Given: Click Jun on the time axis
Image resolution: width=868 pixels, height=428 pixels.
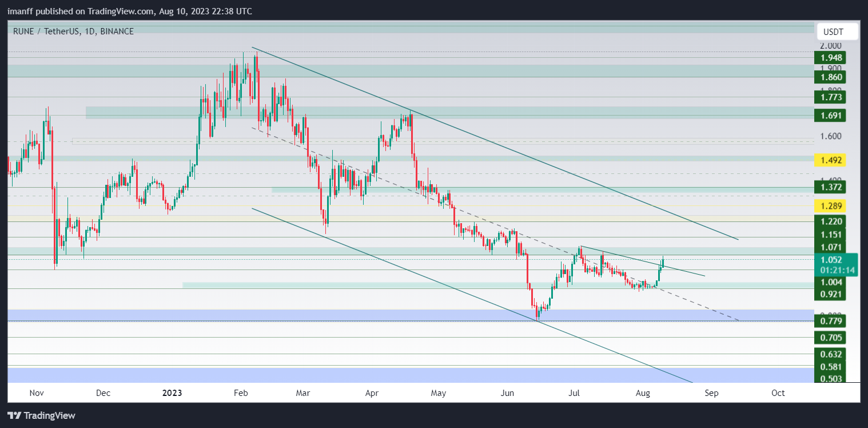Looking at the screenshot, I should pos(507,393).
